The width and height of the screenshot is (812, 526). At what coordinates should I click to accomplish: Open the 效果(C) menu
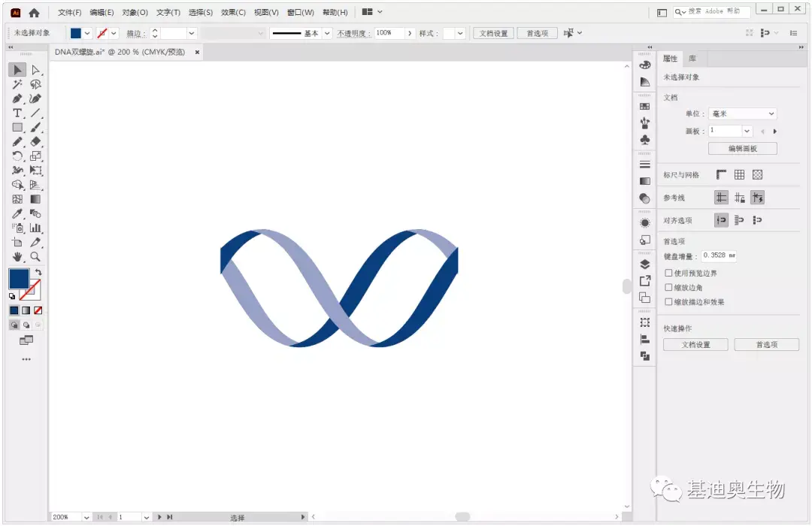(x=233, y=13)
